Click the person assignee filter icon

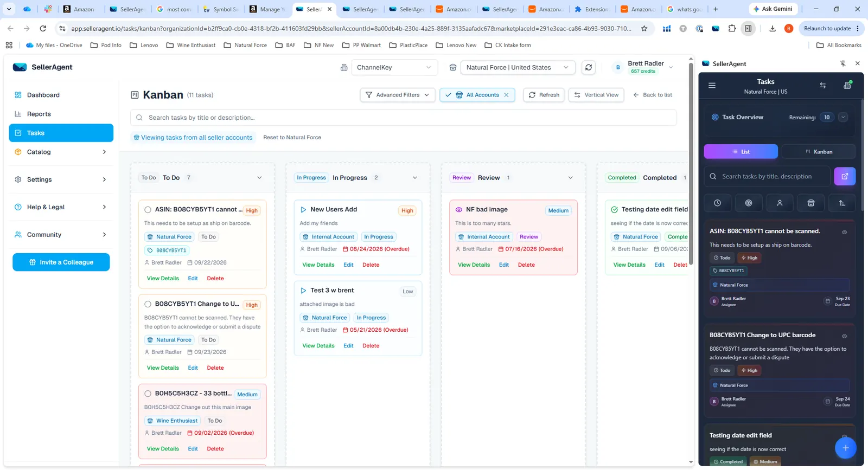coord(780,203)
